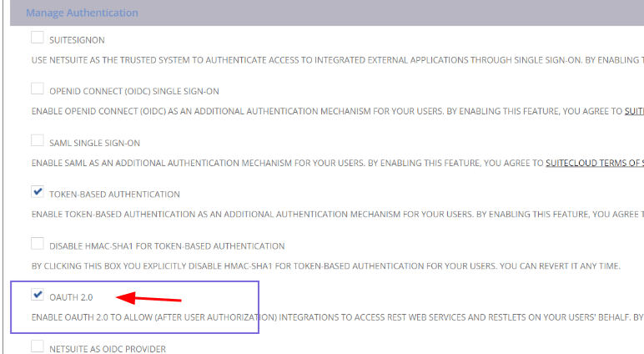The width and height of the screenshot is (644, 354).
Task: Click the TOKEN-BASED AUTHENTICATION label
Action: 114,195
